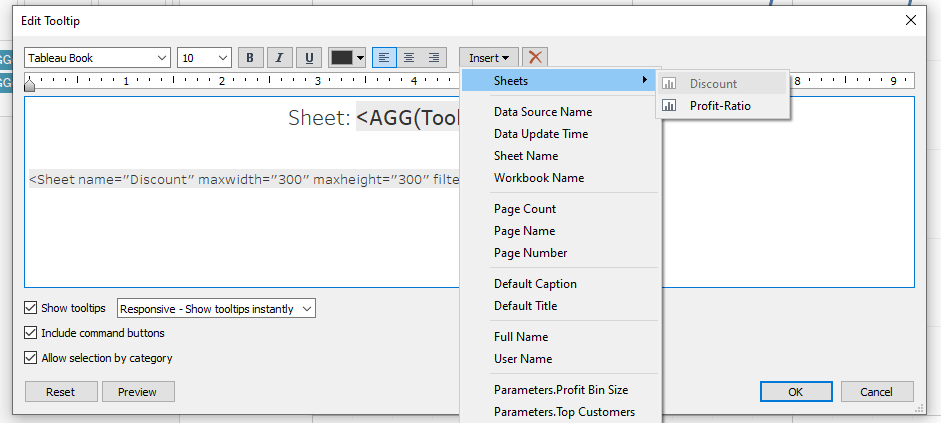Screen dimensions: 941x423
Task: Choose Data Source Name from Insert menu
Action: (x=542, y=112)
